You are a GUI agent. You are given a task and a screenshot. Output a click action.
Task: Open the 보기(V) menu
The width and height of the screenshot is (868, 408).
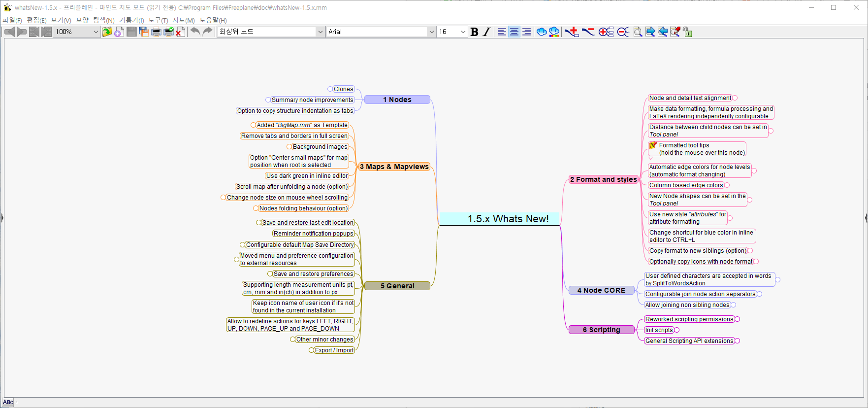pyautogui.click(x=61, y=20)
